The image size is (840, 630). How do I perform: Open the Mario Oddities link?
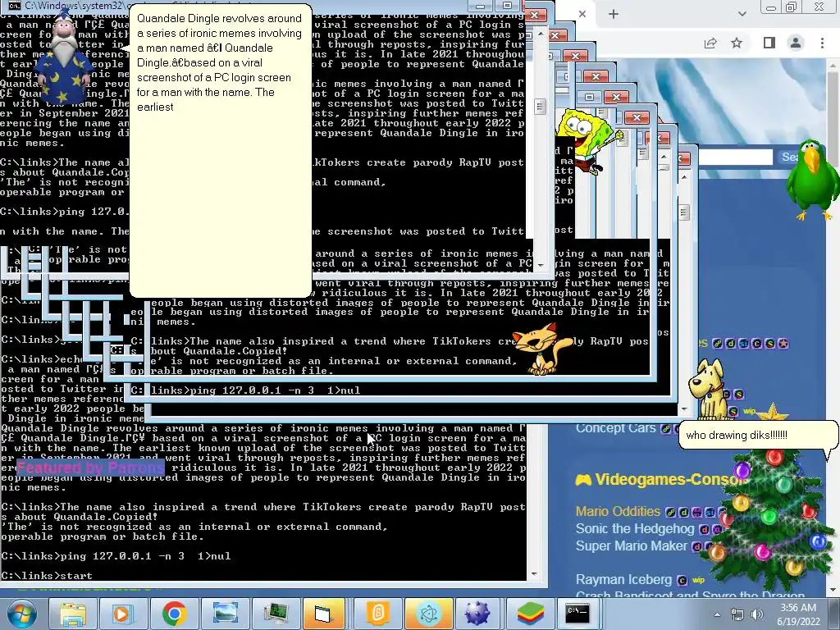coord(618,512)
